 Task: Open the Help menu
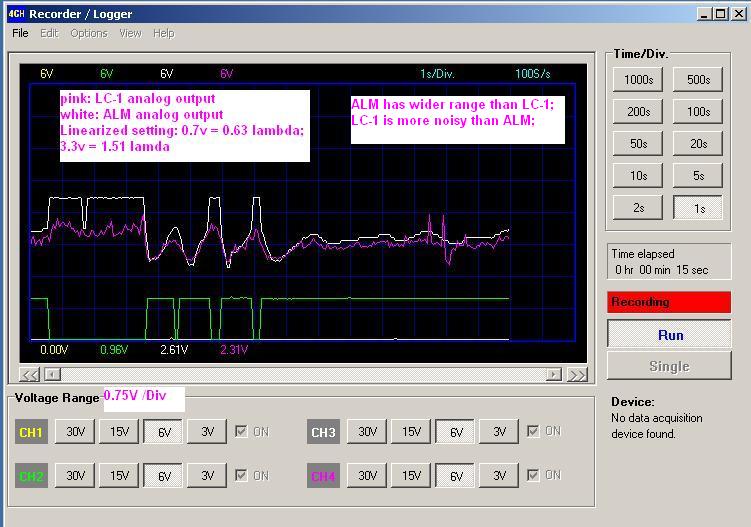pyautogui.click(x=163, y=33)
